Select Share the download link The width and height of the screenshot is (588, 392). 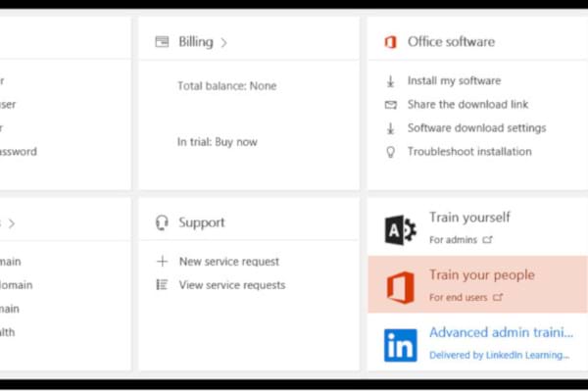click(467, 104)
